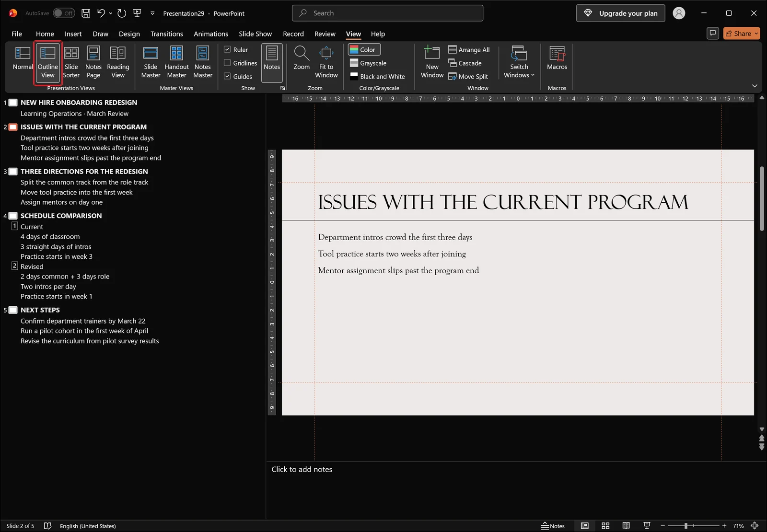
Task: Switch to Black and White mode
Action: [x=377, y=77]
